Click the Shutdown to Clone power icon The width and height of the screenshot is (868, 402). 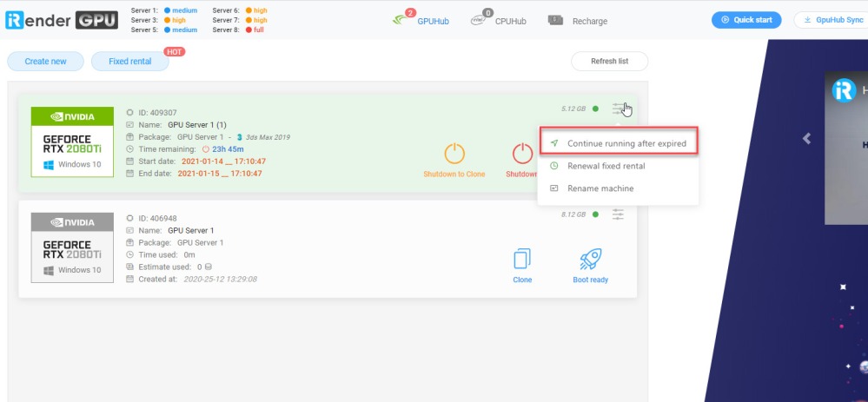[x=454, y=155]
